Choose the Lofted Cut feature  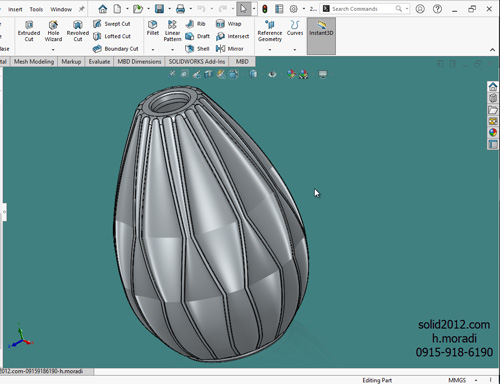coord(112,36)
